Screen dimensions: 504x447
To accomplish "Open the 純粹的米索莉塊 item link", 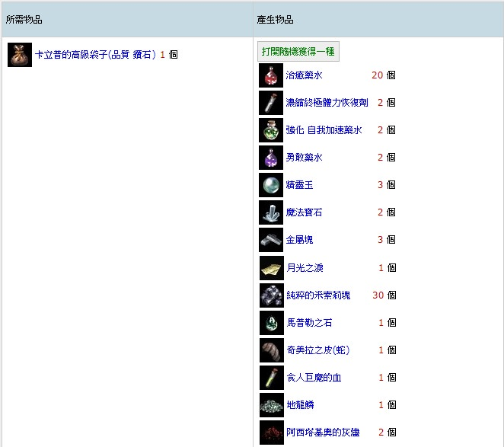I will pos(318,295).
